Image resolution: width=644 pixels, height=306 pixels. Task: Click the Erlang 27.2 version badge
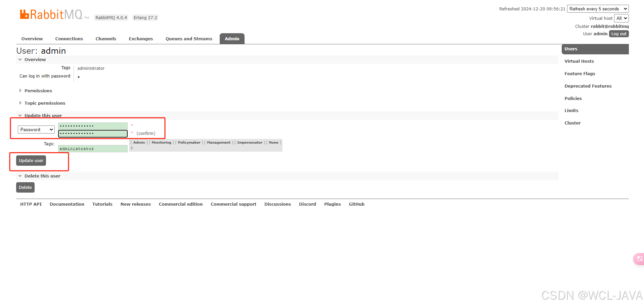click(145, 18)
